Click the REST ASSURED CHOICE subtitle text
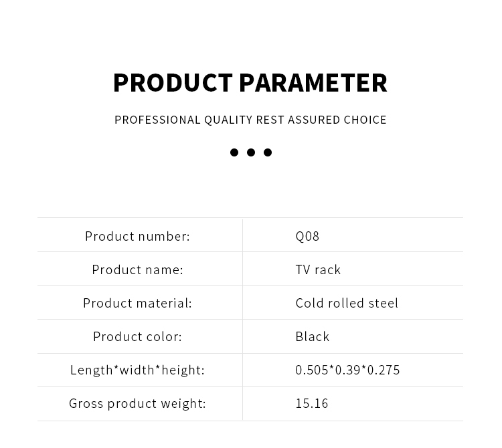 point(321,120)
